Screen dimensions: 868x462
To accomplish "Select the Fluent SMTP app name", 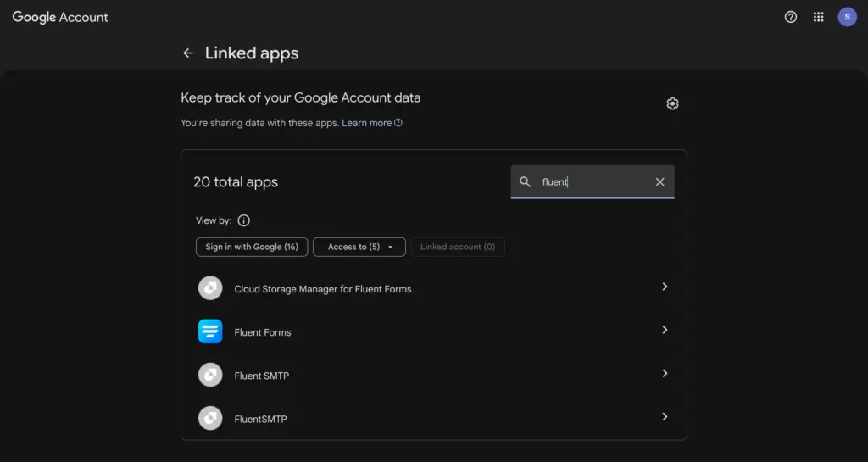I will pos(261,376).
